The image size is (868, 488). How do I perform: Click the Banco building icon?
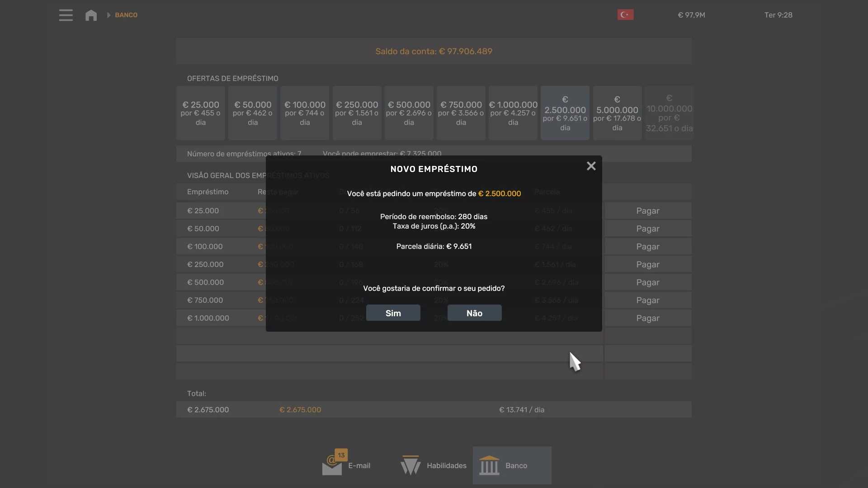pos(489,465)
